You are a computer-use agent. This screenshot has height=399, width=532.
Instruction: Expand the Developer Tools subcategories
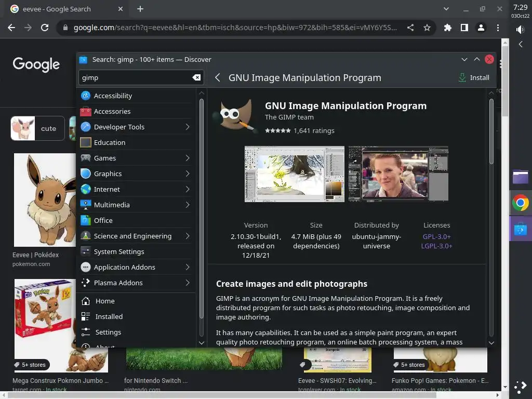(x=188, y=127)
